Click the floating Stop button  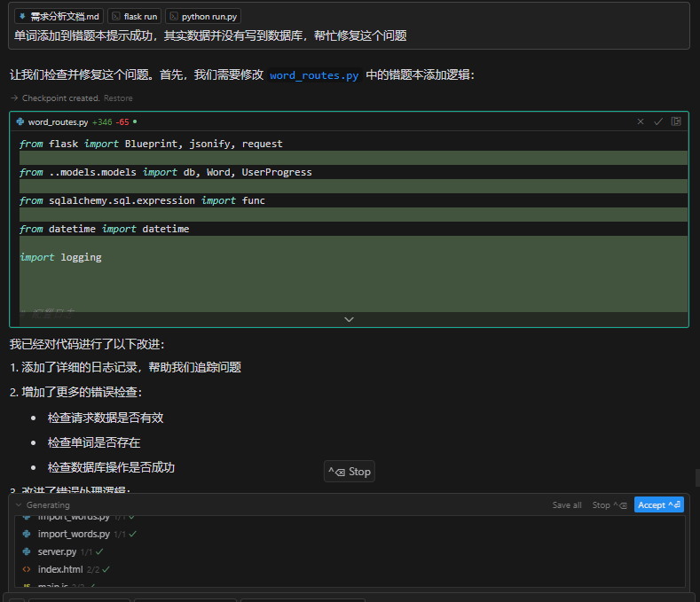[x=349, y=472]
